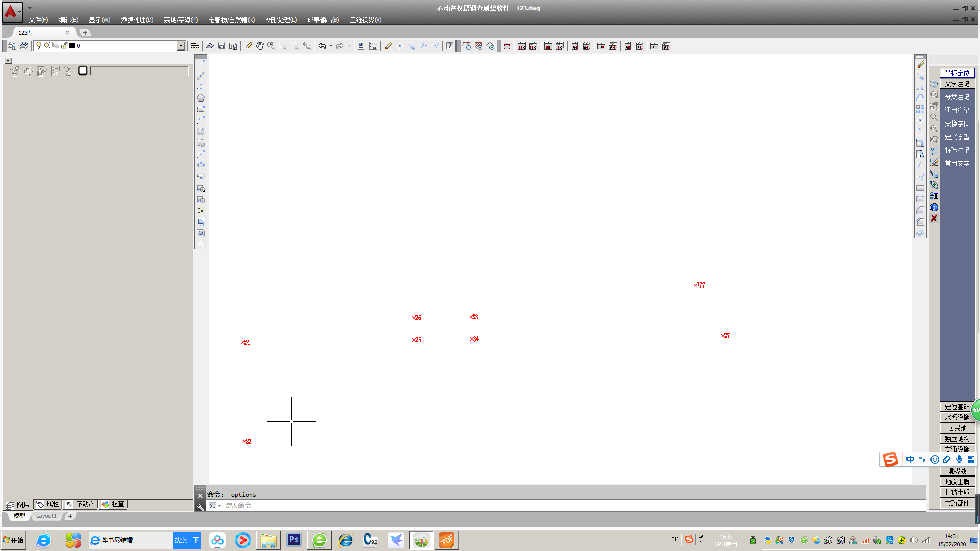This screenshot has width=980, height=551.
Task: Expand the layer selection dropdown arrow
Action: [181, 46]
